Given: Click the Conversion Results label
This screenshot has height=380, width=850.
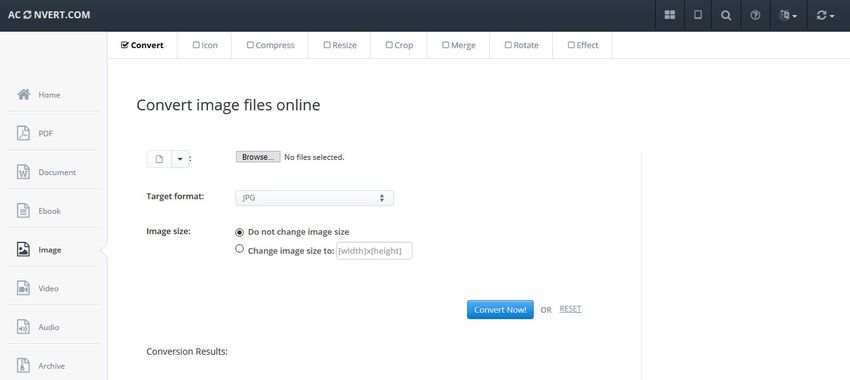Looking at the screenshot, I should 187,351.
